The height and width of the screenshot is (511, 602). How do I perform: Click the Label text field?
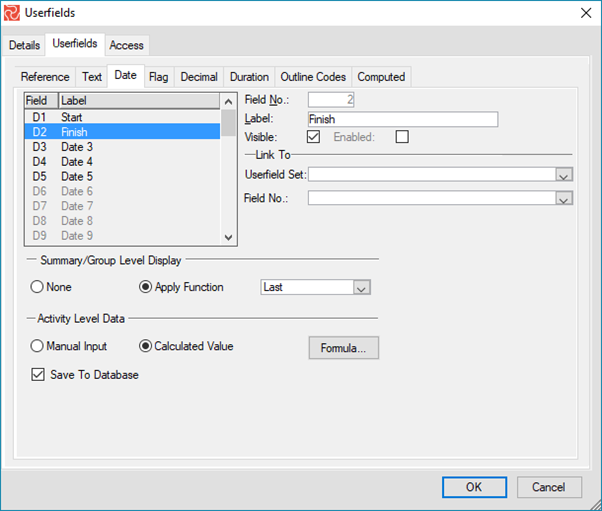pyautogui.click(x=402, y=119)
